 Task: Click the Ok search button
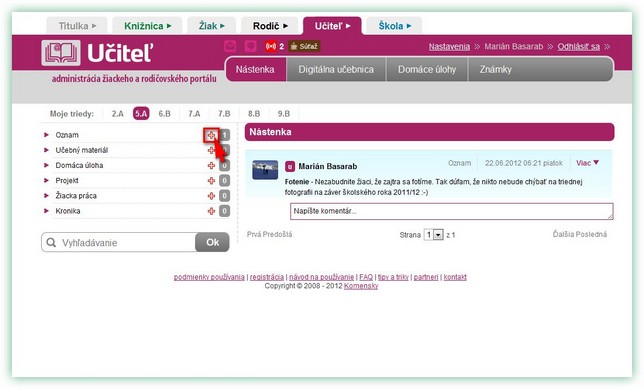pyautogui.click(x=212, y=242)
